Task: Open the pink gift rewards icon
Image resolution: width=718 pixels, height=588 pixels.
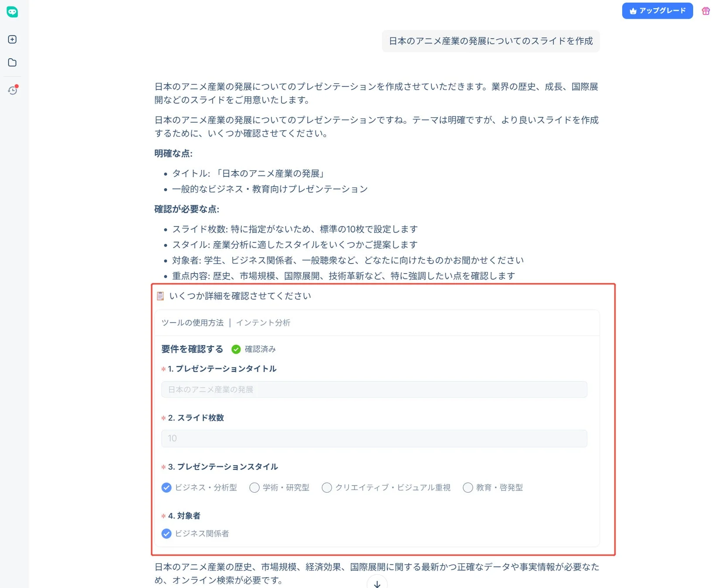Action: (705, 11)
